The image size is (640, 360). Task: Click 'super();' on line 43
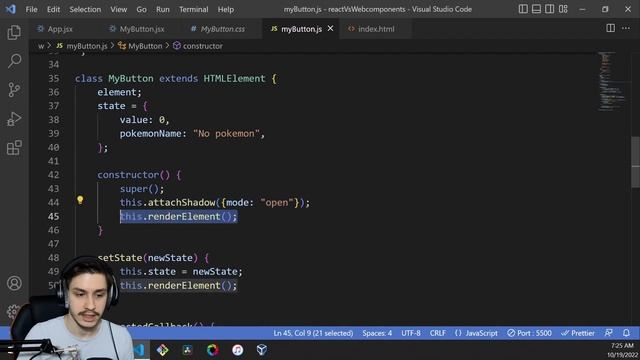point(142,189)
